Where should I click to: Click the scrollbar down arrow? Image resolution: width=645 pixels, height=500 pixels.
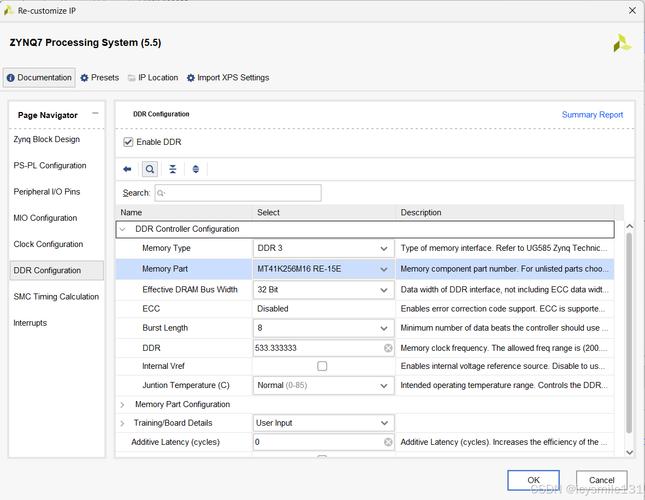[629, 452]
